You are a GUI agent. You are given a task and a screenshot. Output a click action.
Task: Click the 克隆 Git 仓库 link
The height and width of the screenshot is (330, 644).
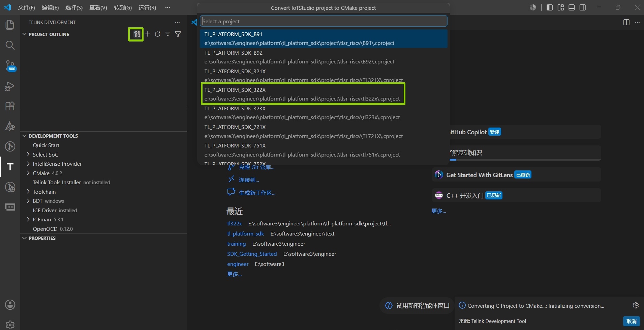coord(256,167)
